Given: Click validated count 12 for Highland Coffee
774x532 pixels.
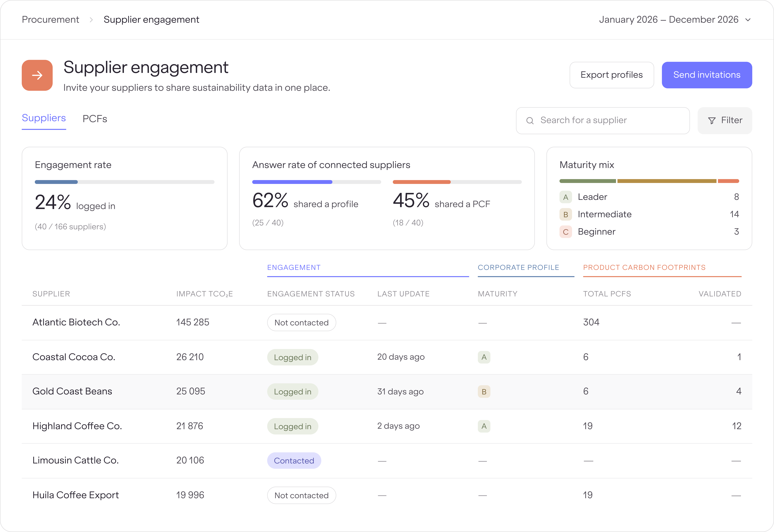Looking at the screenshot, I should (737, 426).
